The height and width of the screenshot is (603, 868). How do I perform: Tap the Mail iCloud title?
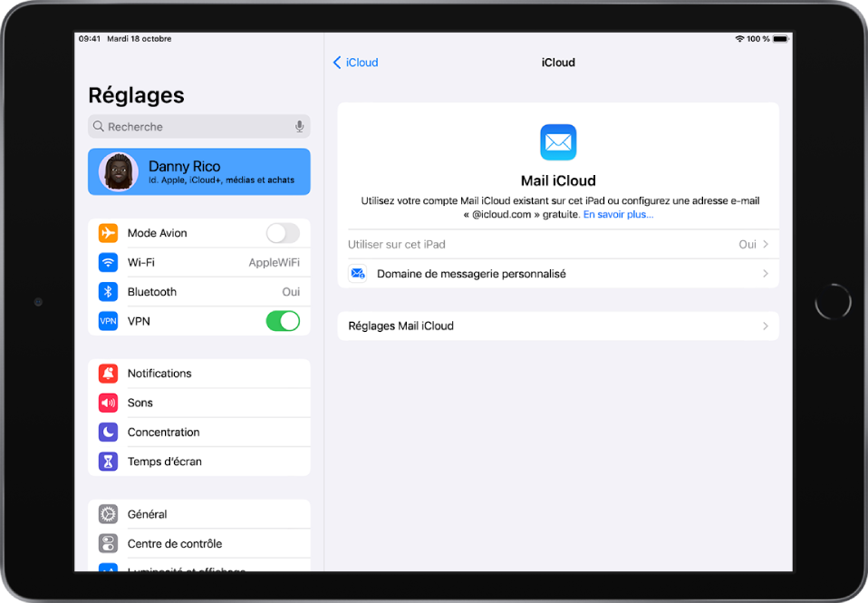coord(558,180)
